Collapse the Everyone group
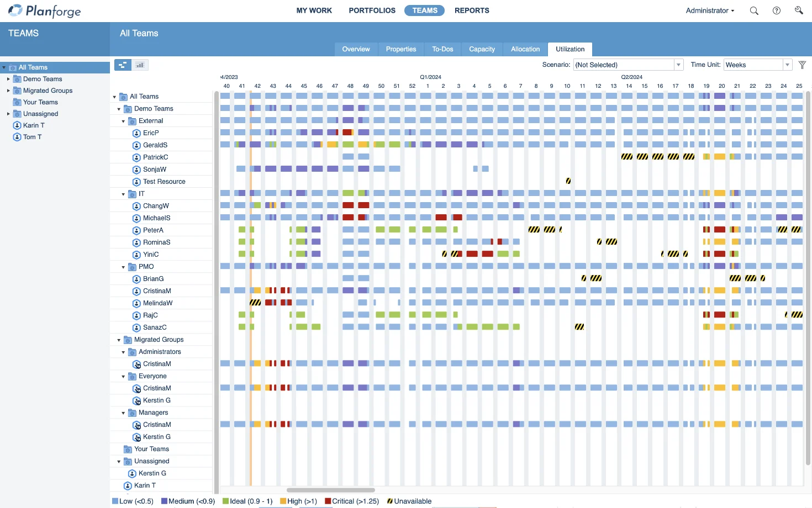 point(123,377)
